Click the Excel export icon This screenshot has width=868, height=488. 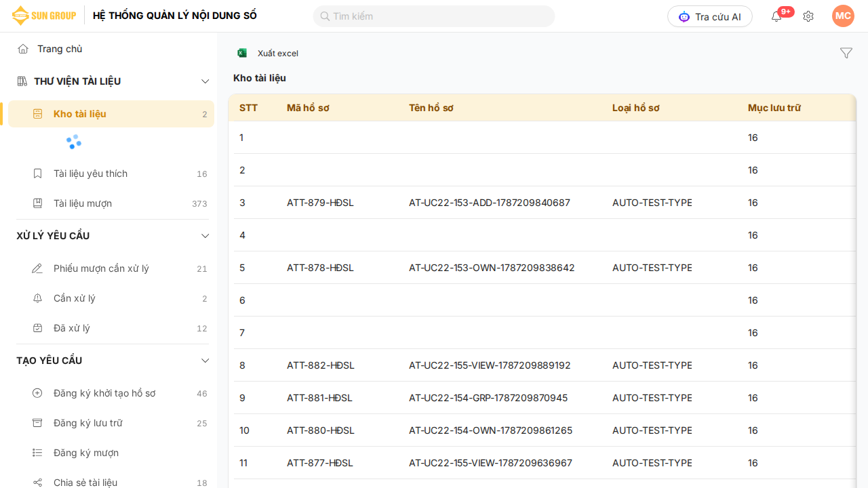(242, 53)
